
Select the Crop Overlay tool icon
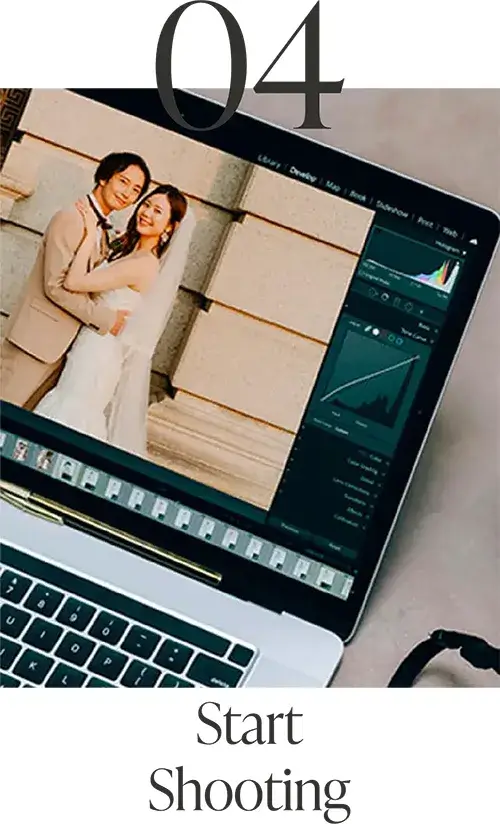coord(372,293)
